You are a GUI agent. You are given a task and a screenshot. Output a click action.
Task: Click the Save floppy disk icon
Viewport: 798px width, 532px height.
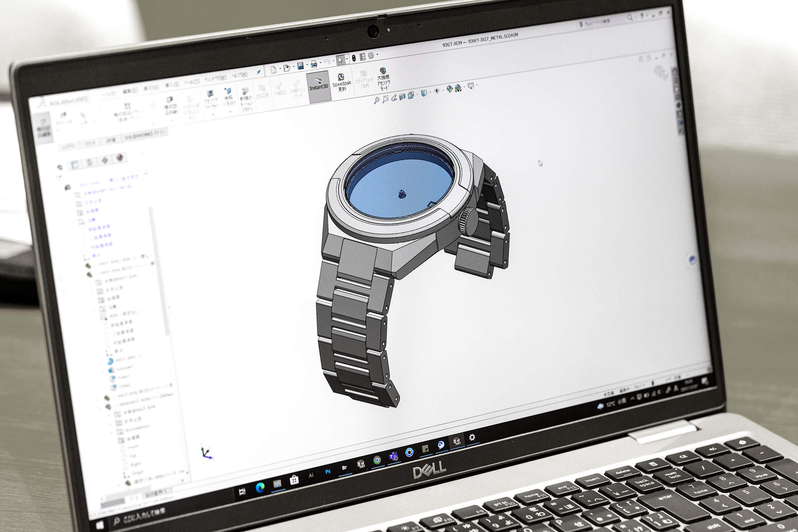click(x=300, y=66)
